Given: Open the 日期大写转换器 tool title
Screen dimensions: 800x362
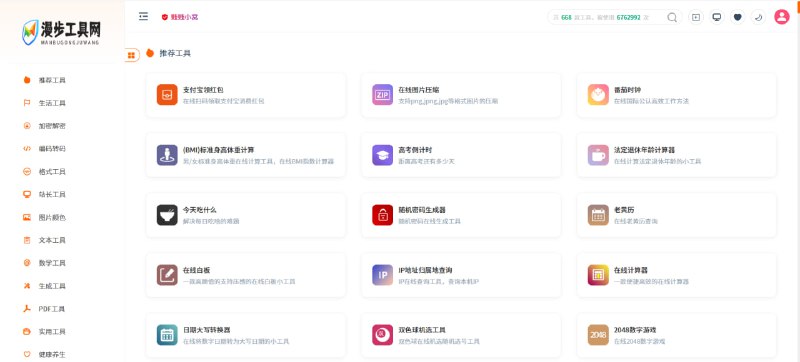Looking at the screenshot, I should [207, 330].
